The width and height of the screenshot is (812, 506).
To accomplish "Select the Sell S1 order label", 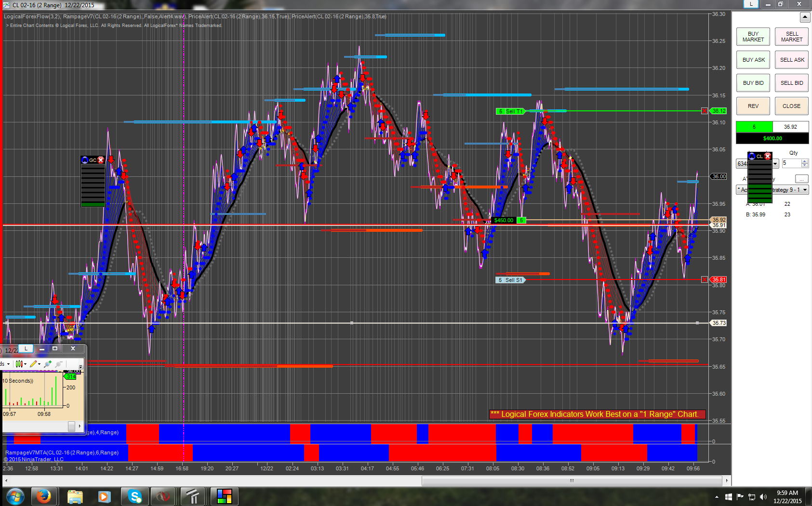I will coord(511,280).
